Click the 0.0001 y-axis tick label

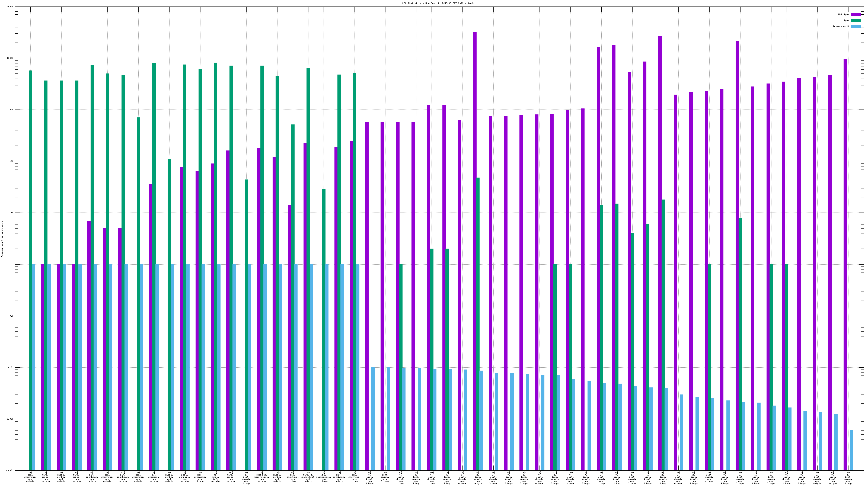pos(10,470)
